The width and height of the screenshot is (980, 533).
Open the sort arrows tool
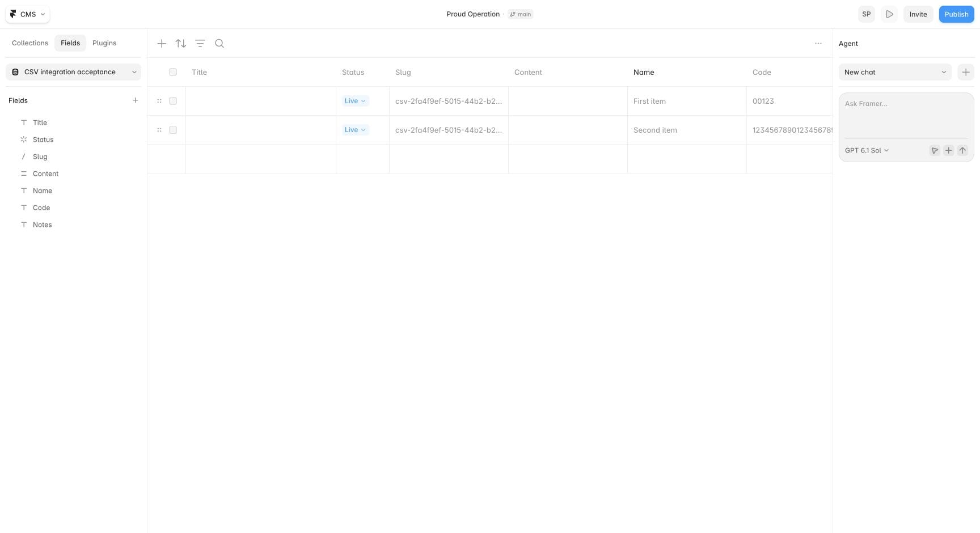coord(181,44)
